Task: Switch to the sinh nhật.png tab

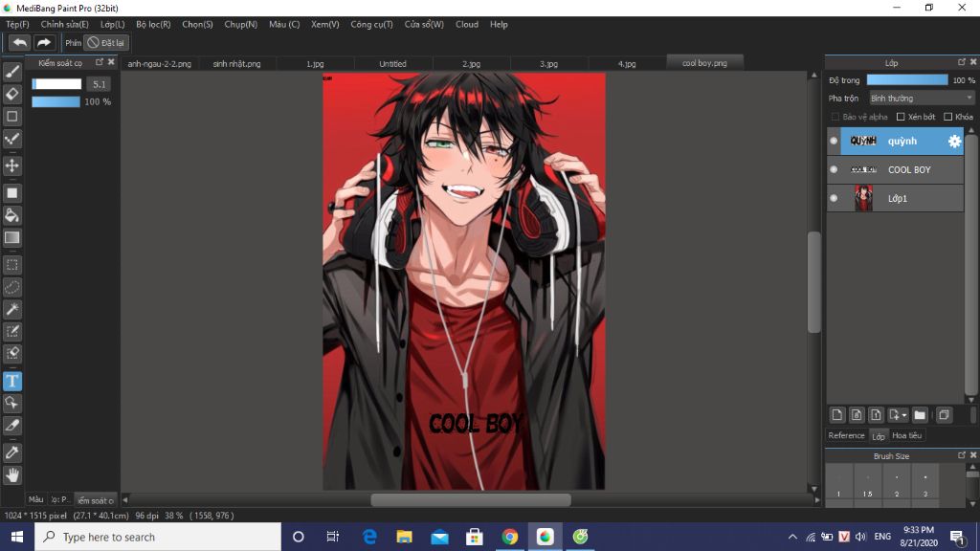Action: pos(236,64)
